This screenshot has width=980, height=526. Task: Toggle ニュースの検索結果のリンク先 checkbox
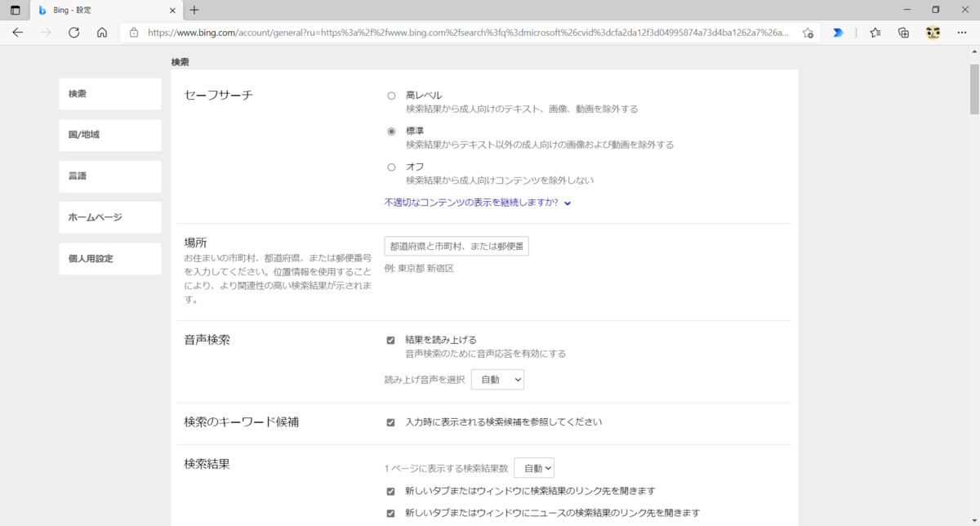(x=390, y=514)
